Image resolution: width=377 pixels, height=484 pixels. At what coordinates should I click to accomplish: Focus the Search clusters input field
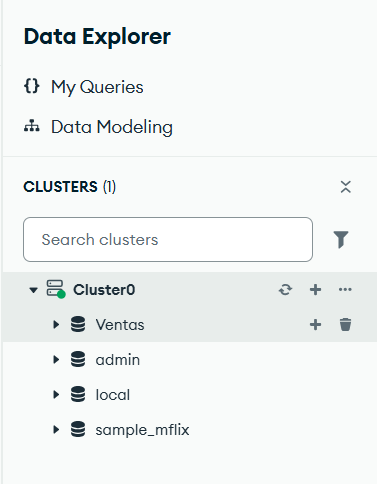(168, 239)
